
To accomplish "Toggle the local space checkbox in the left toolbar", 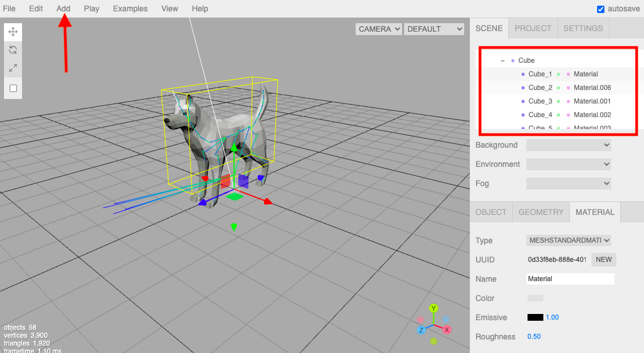I will pos(13,88).
